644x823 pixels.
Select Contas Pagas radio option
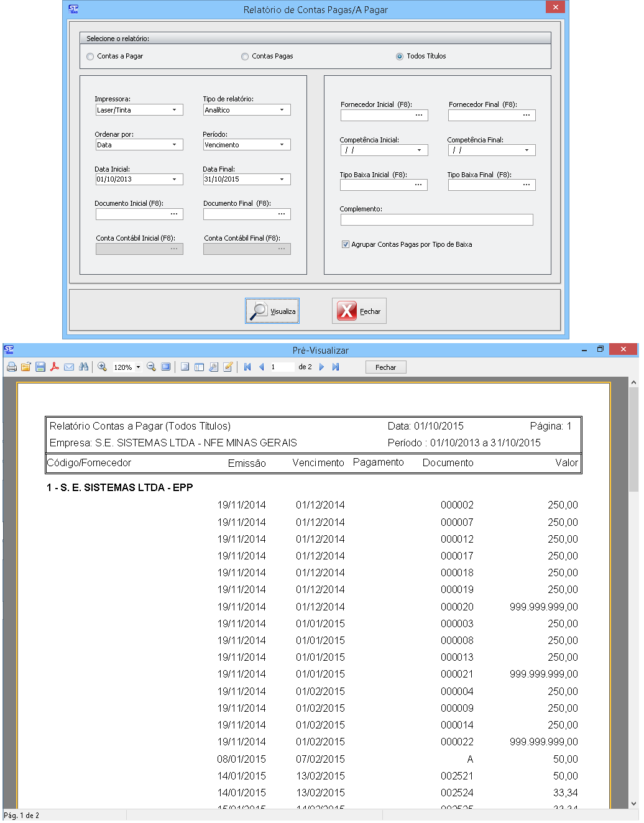click(245, 57)
